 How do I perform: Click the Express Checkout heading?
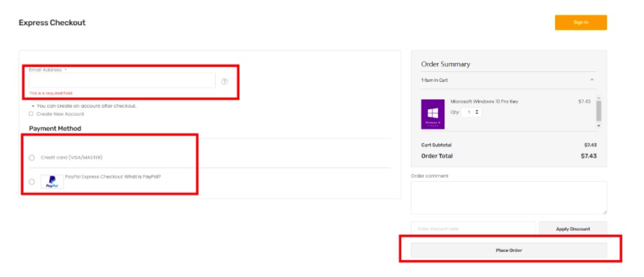[x=52, y=22]
